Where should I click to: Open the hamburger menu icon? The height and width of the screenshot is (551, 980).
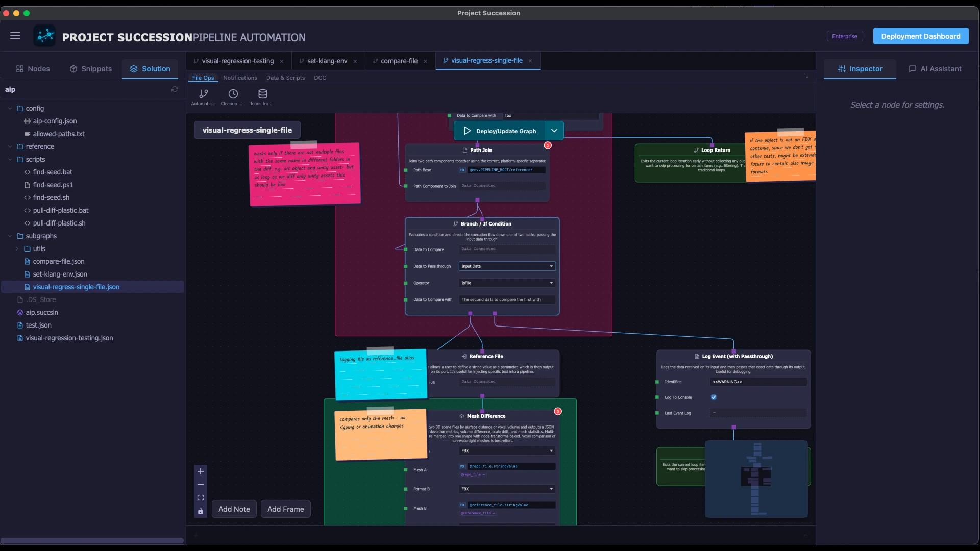pos(15,36)
